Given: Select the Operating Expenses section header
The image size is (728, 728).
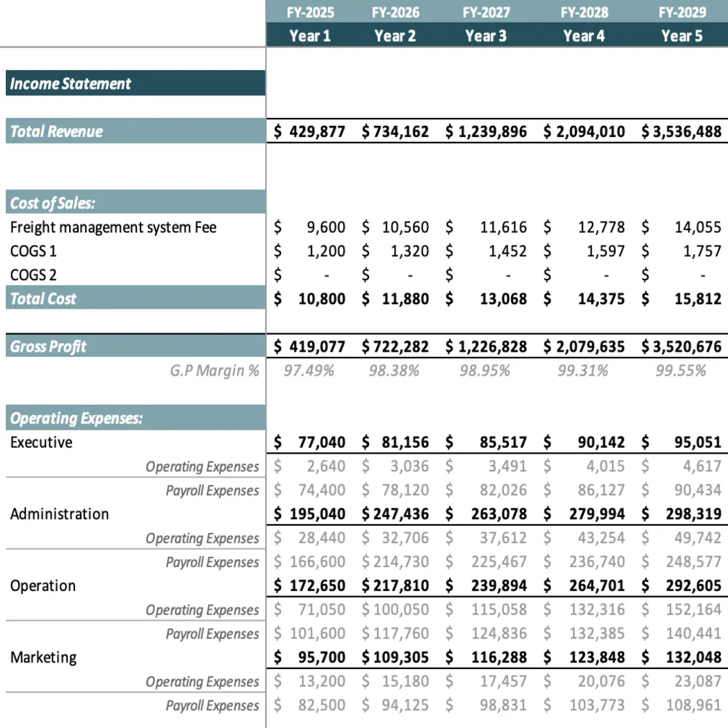Looking at the screenshot, I should pyautogui.click(x=135, y=417).
